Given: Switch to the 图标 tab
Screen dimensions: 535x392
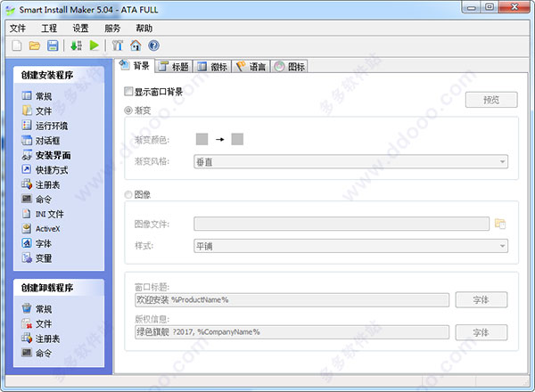Looking at the screenshot, I should coord(289,67).
